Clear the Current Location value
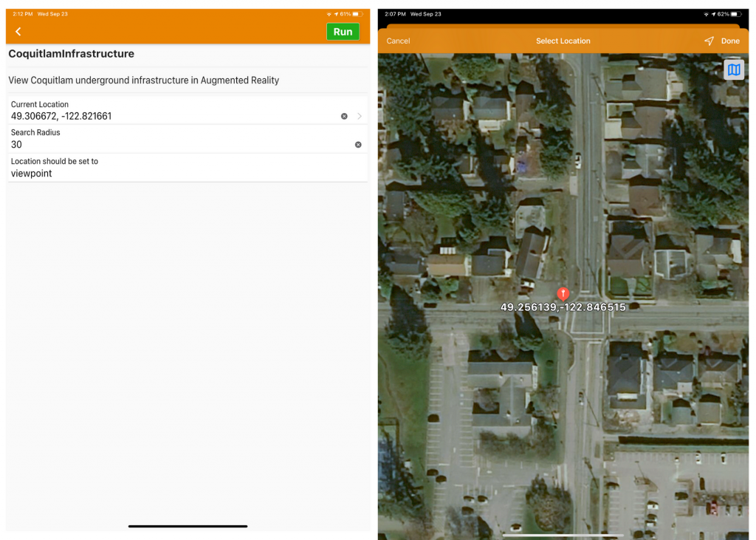The image size is (756, 540). (x=344, y=116)
